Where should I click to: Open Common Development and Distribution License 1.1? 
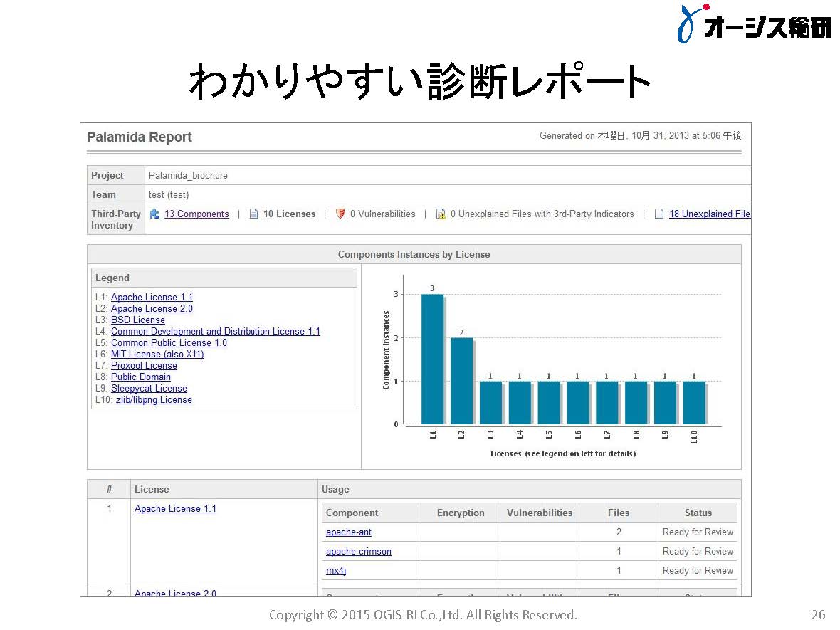(x=216, y=332)
